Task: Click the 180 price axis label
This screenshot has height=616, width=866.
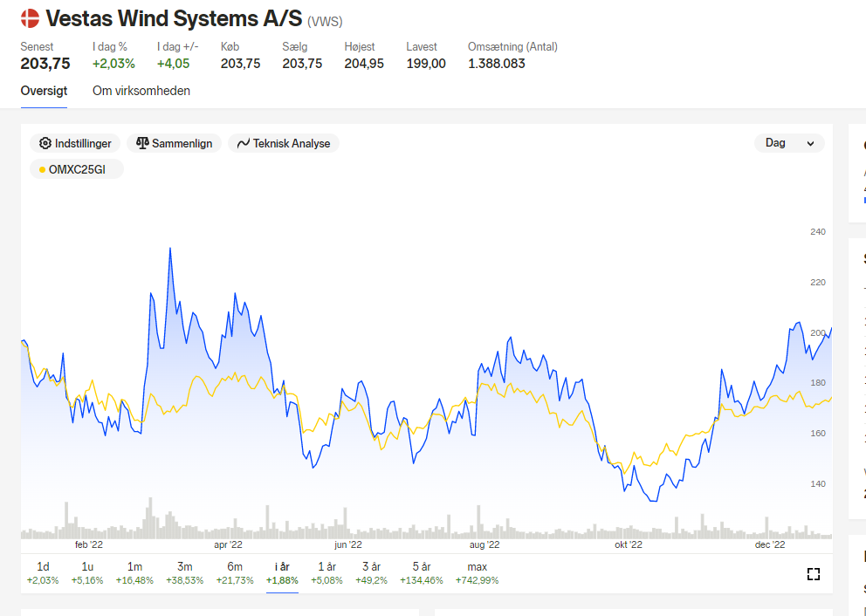Action: (818, 382)
